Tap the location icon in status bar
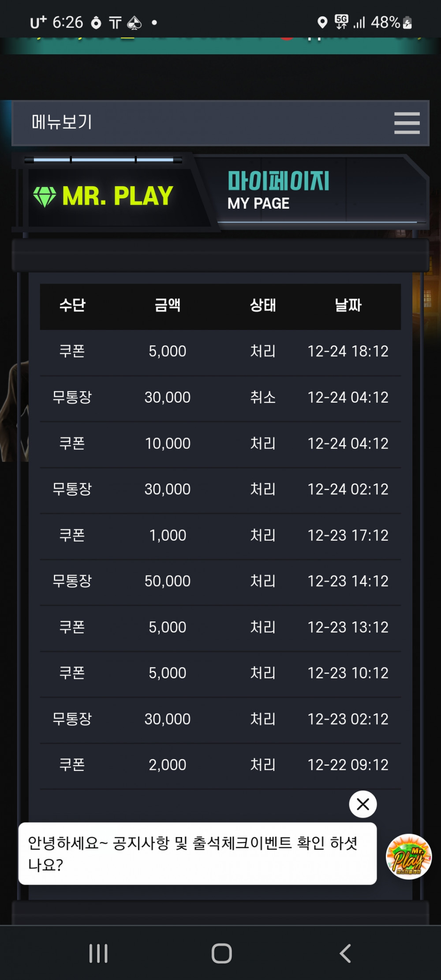 (322, 22)
